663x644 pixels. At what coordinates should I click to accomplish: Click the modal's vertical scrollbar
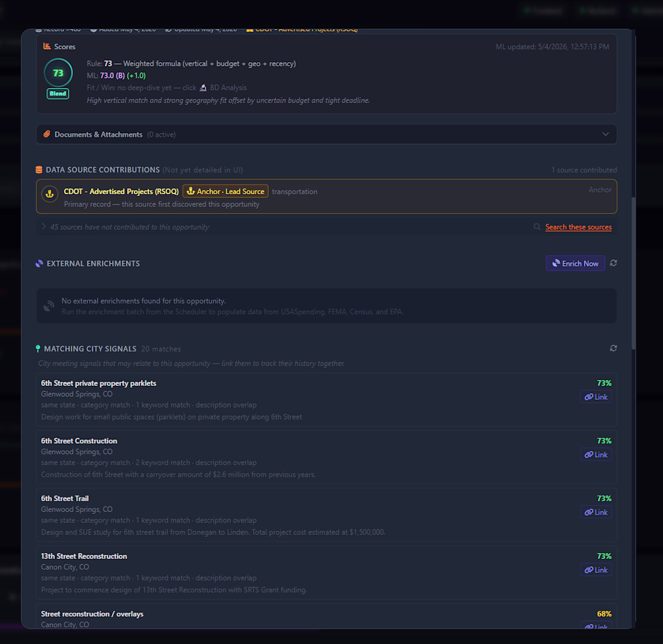click(633, 273)
